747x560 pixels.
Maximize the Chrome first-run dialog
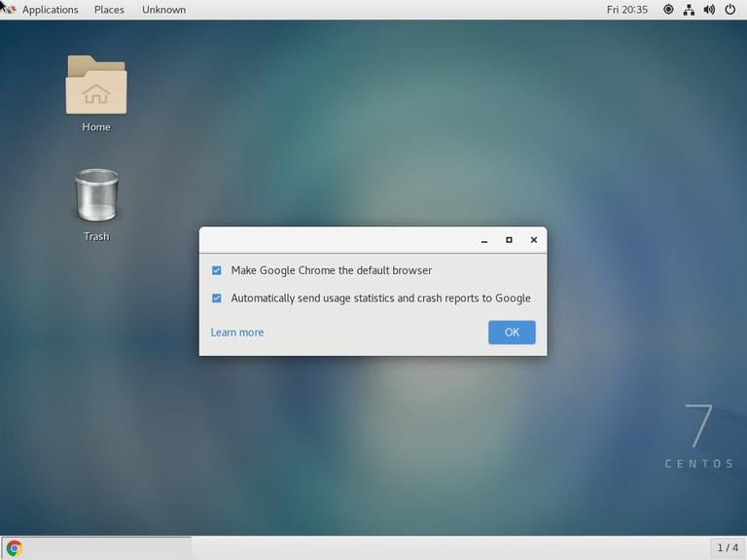coord(509,240)
